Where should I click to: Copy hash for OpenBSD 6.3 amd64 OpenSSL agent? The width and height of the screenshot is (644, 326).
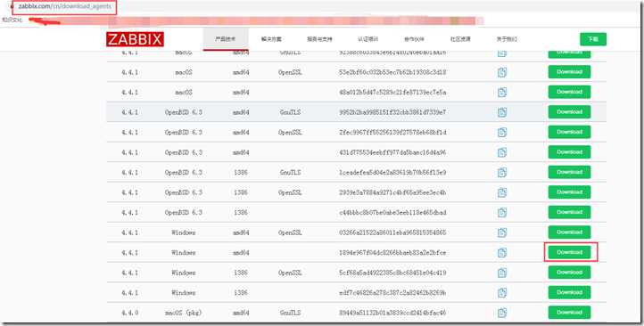[x=502, y=132]
